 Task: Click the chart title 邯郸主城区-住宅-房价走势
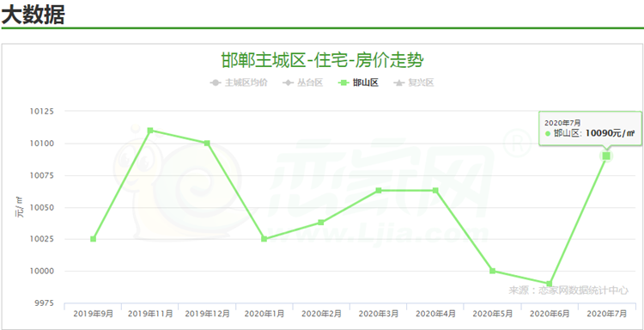(322, 61)
